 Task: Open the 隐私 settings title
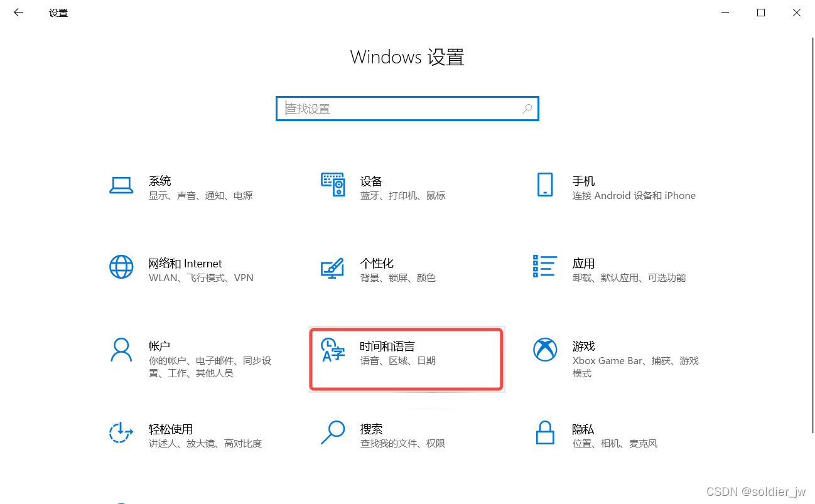click(x=583, y=429)
